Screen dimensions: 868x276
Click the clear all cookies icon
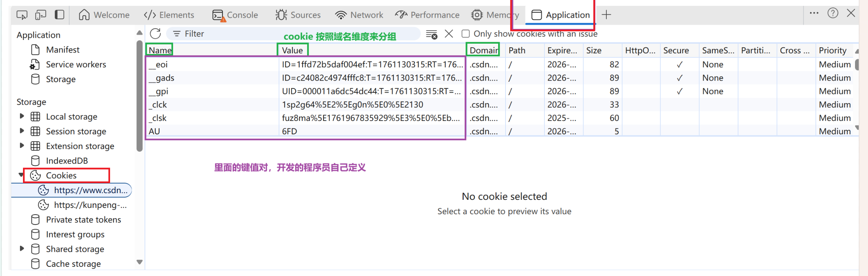click(432, 34)
